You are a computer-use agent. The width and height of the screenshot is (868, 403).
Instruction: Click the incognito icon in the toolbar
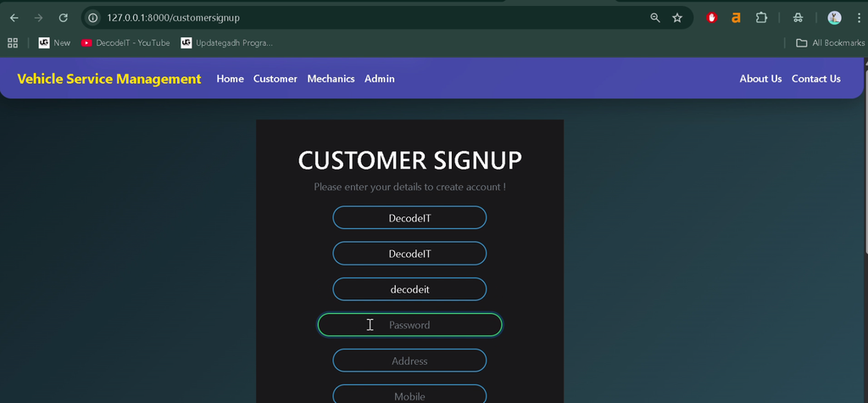pyautogui.click(x=798, y=18)
